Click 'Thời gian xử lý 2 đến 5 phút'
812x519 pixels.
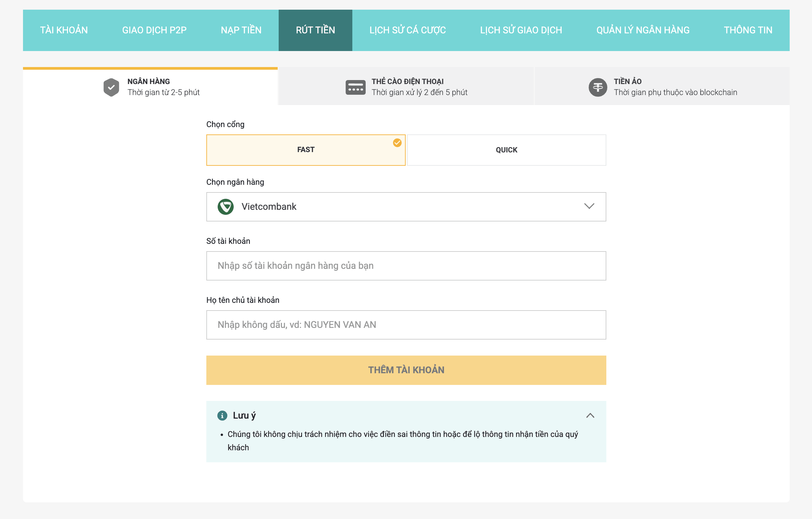click(x=419, y=92)
